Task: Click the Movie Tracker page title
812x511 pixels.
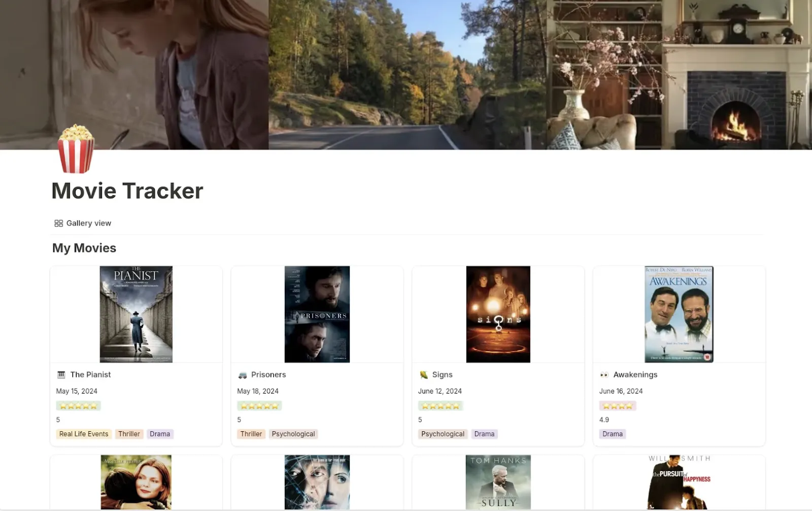Action: tap(127, 191)
